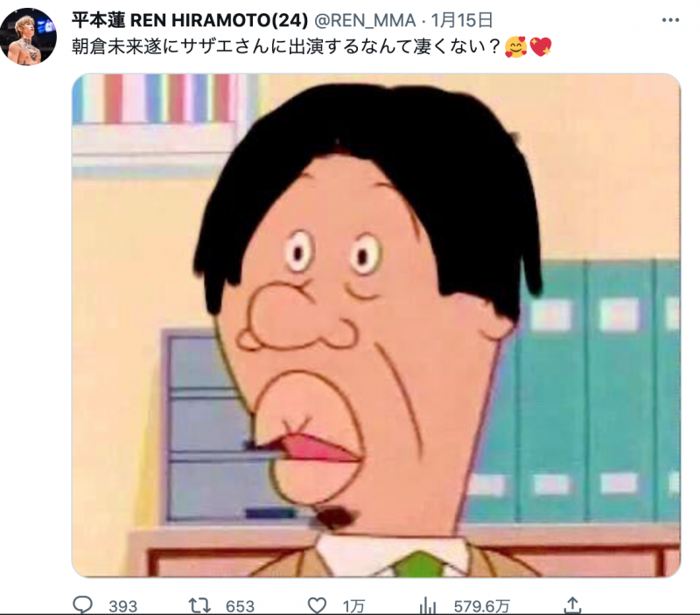Click the sparkling pink heart emoji
The width and height of the screenshot is (700, 615).
tap(541, 47)
